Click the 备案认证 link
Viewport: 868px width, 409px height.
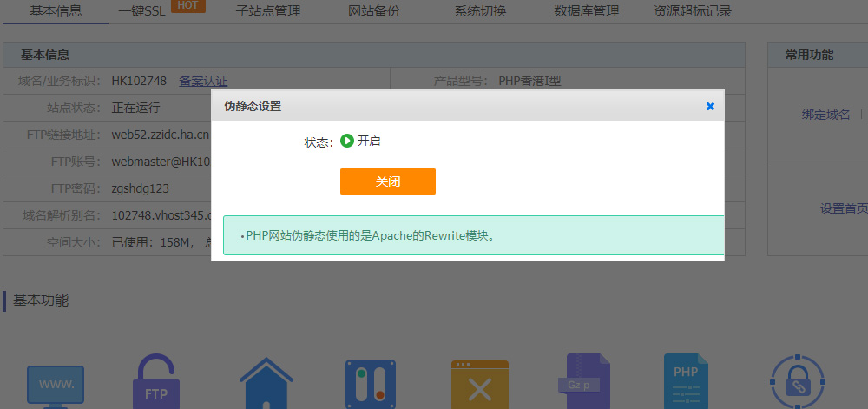pyautogui.click(x=203, y=82)
